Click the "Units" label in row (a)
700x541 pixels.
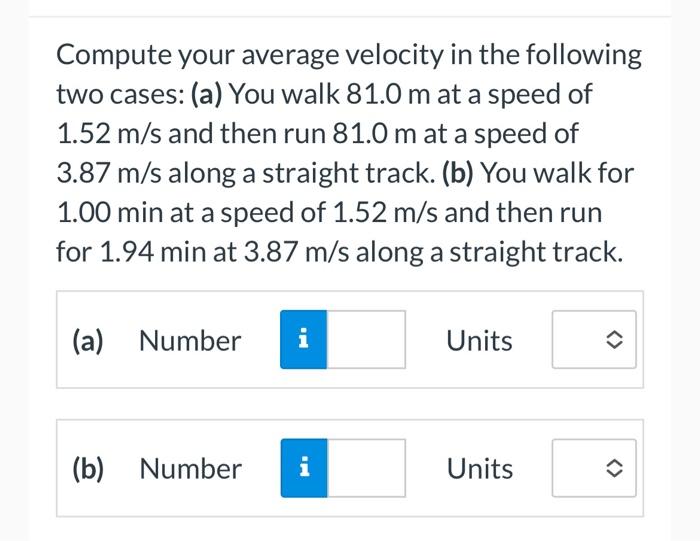pyautogui.click(x=479, y=341)
